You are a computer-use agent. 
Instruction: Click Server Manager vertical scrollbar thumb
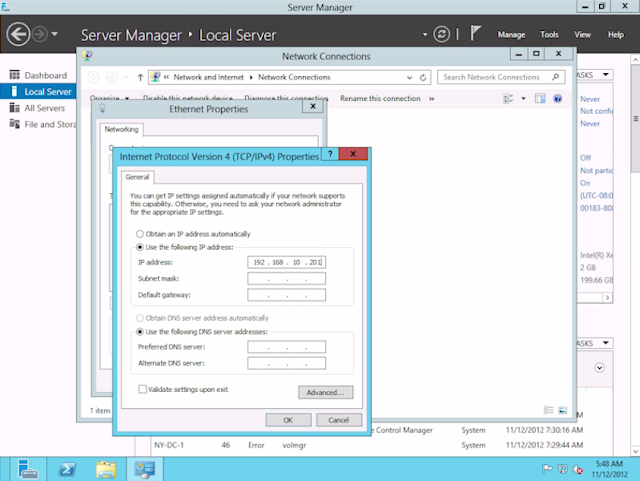(x=636, y=118)
